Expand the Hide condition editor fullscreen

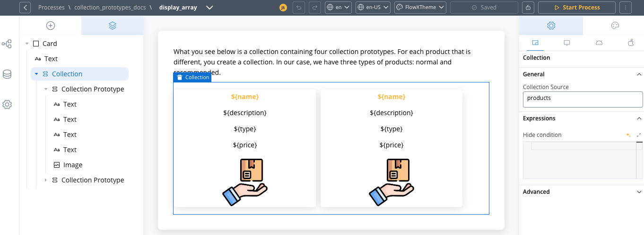[x=639, y=135]
